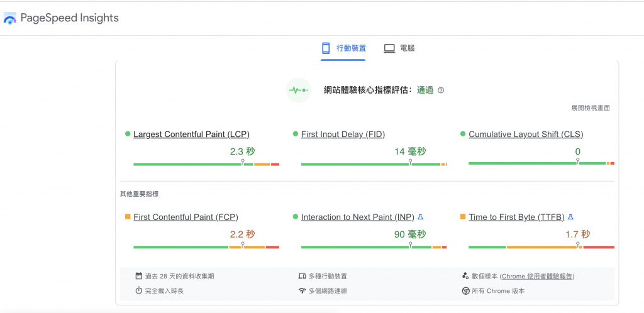Open the Chrome 使用者體驗報告 link
Image resolution: width=644 pixels, height=313 pixels.
537,277
